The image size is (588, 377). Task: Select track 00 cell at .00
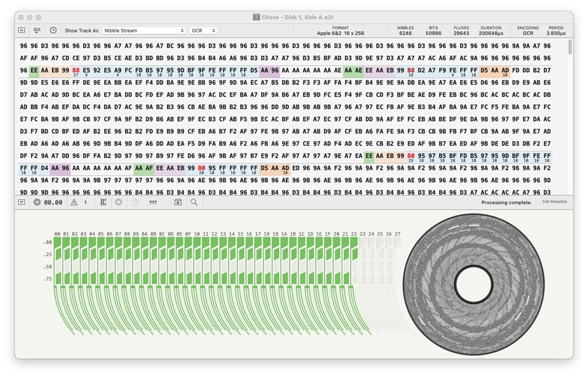tap(58, 243)
